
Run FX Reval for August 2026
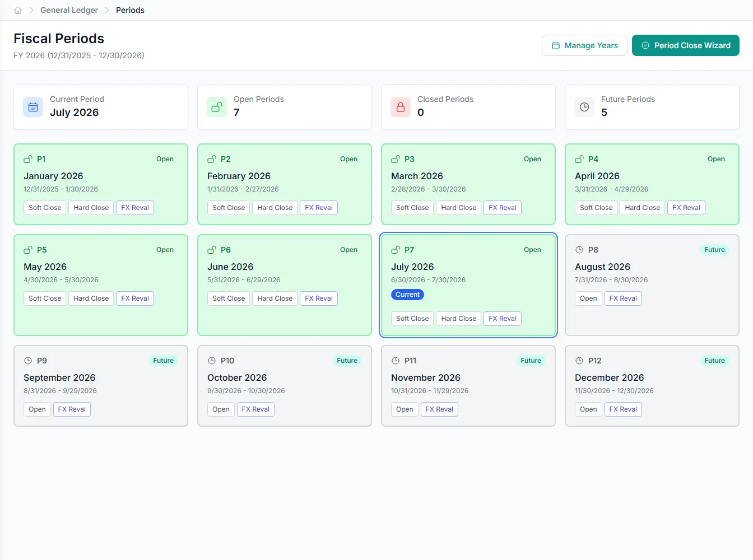click(x=623, y=298)
